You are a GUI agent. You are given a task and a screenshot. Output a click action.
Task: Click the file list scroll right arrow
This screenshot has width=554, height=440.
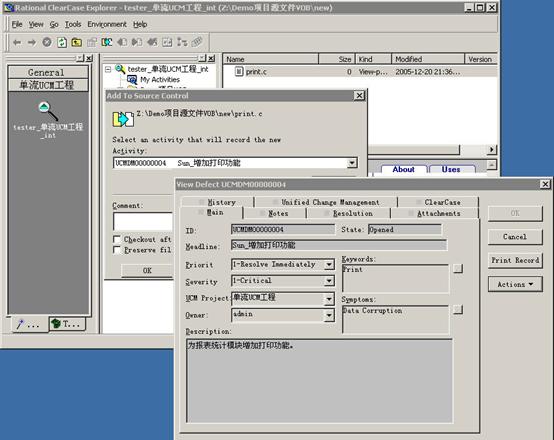[491, 149]
